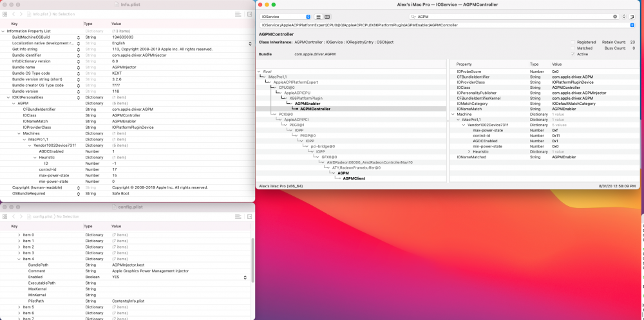This screenshot has height=320, width=644.
Task: Click the Property column header in IORegistryExplorer
Action: (x=464, y=64)
